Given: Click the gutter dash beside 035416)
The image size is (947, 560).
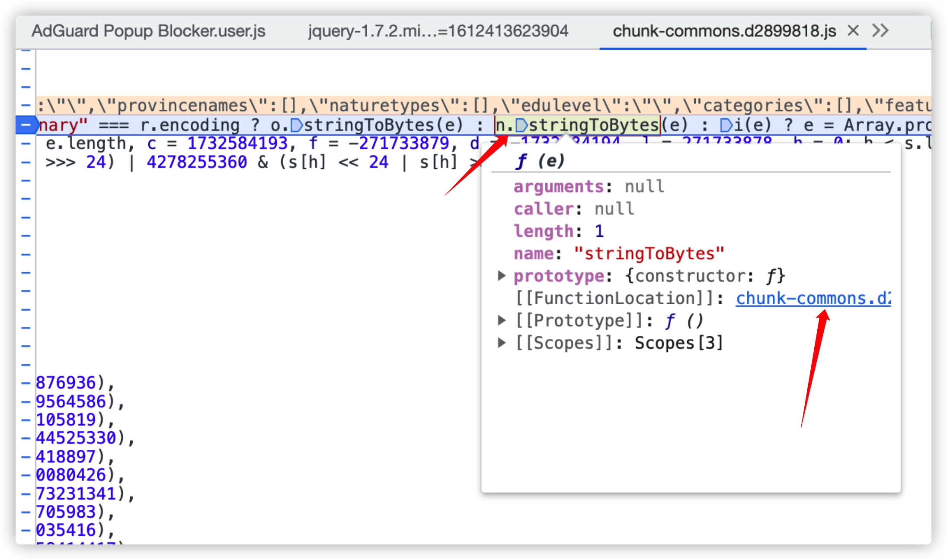Looking at the screenshot, I should [x=26, y=530].
